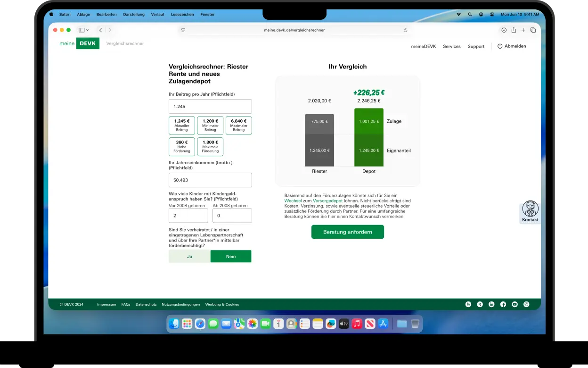588x368 pixels.
Task: Open the Darstellung menu
Action: click(134, 15)
